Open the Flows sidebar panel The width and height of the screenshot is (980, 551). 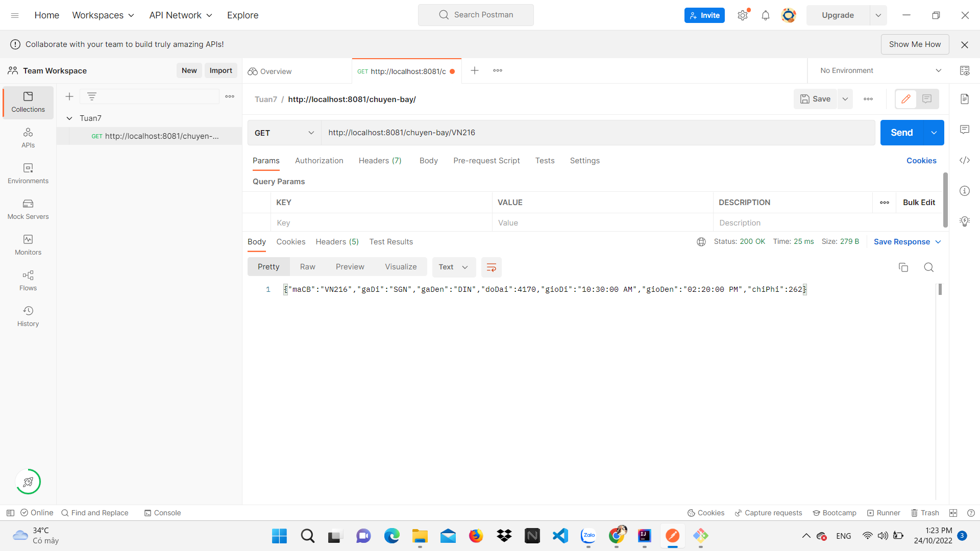pyautogui.click(x=28, y=281)
